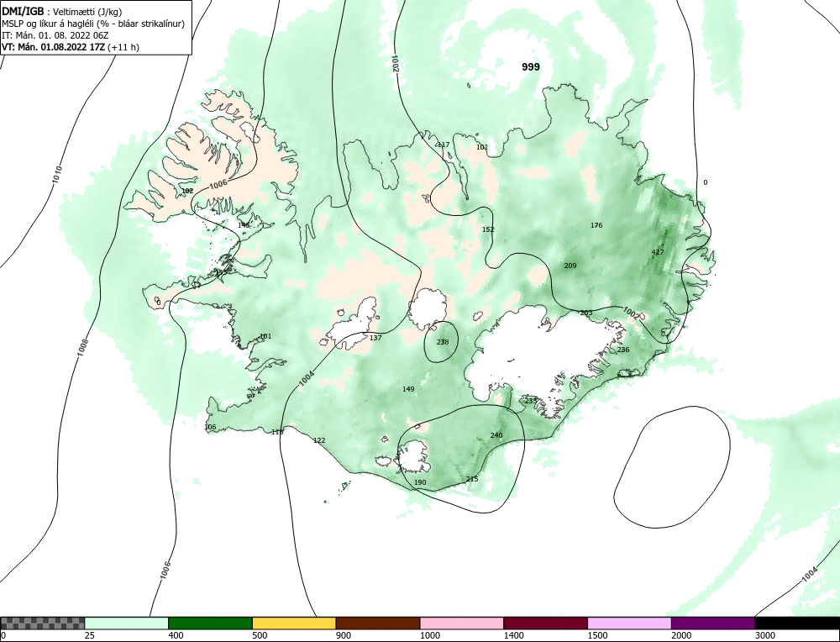
Task: Select the 149 value label
Action: pos(408,389)
